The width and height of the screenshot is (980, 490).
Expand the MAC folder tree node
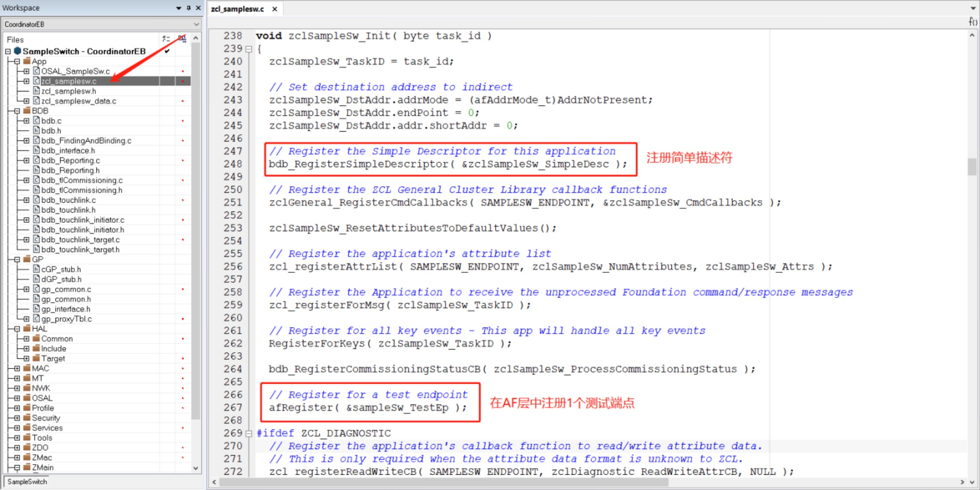tap(17, 368)
